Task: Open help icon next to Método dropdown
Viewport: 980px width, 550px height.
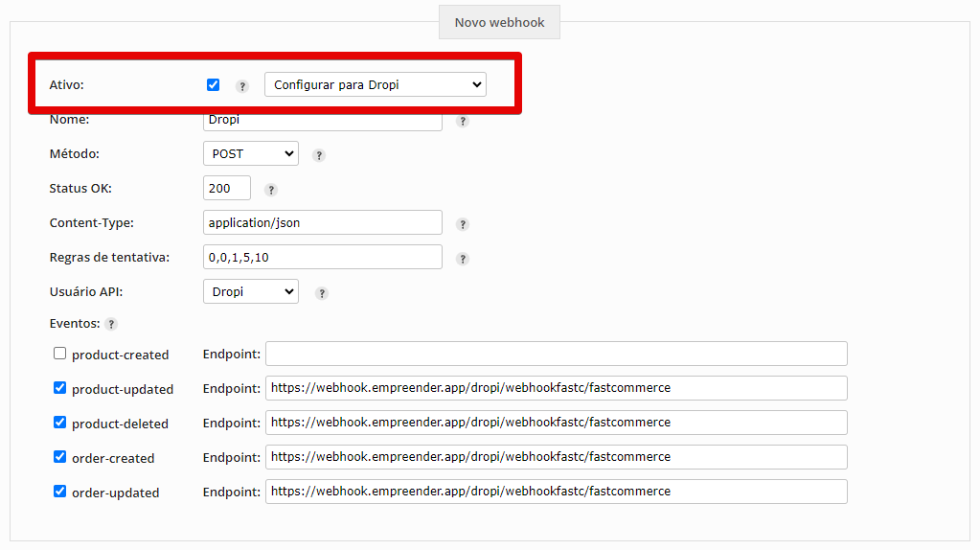Action: (319, 155)
